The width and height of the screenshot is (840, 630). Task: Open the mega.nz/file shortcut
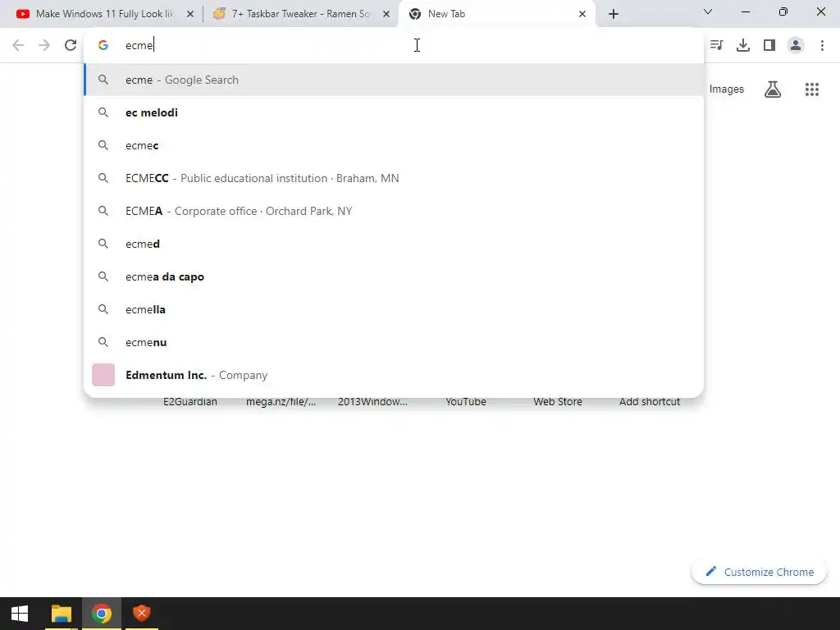pos(281,402)
